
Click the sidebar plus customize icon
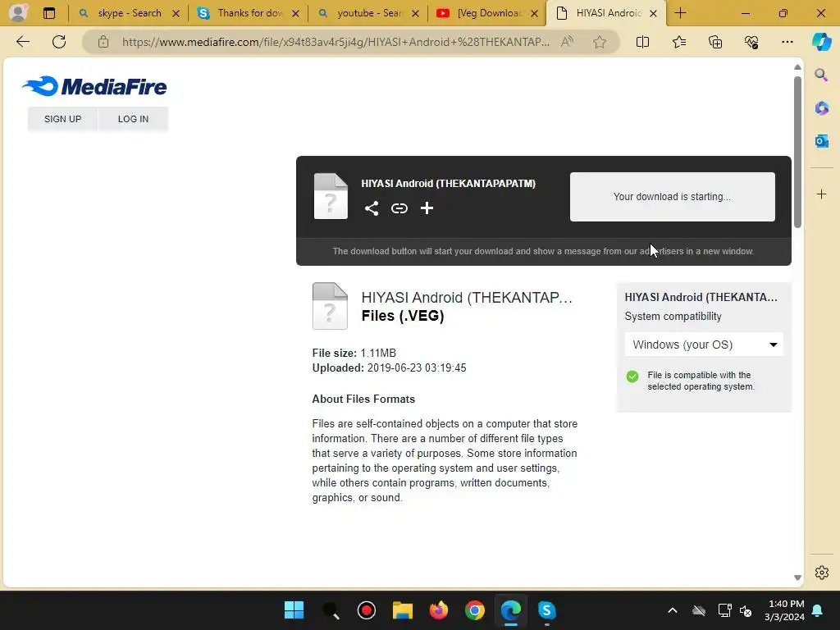[x=821, y=194]
